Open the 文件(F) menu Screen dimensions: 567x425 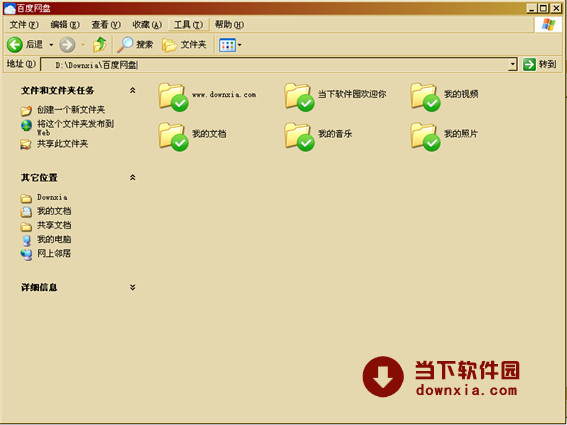[x=24, y=25]
